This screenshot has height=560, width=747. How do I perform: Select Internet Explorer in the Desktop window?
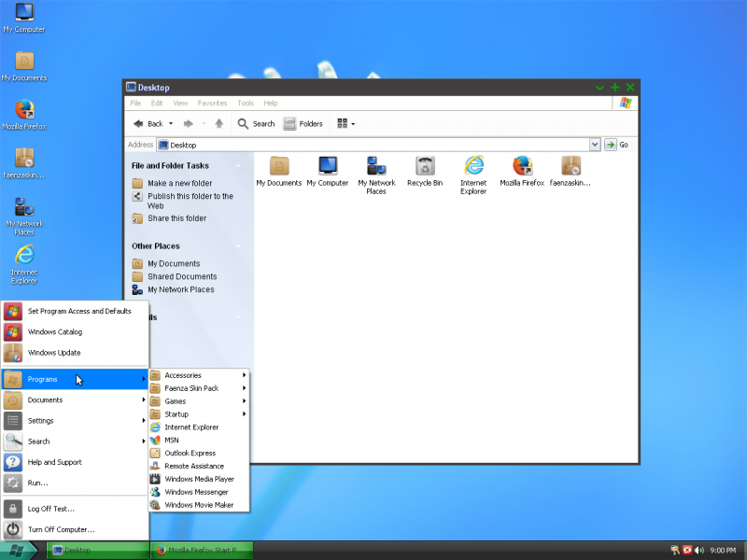[473, 175]
